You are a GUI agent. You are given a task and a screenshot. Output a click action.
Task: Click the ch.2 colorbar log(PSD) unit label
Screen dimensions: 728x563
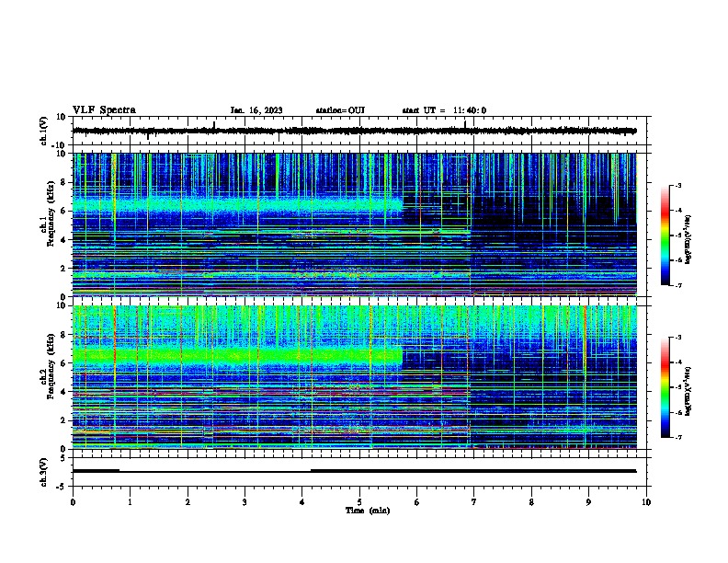[x=688, y=391]
